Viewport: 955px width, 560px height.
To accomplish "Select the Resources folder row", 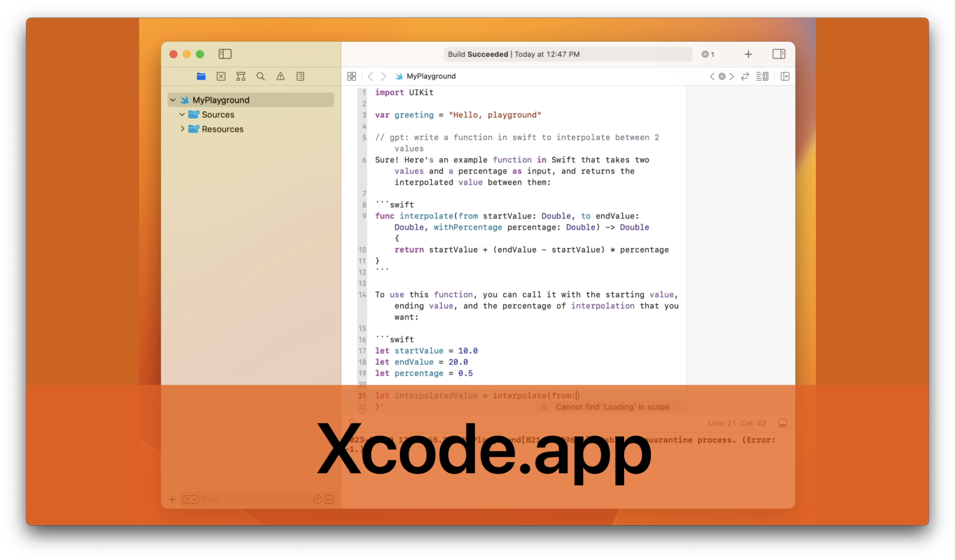I will 251,129.
